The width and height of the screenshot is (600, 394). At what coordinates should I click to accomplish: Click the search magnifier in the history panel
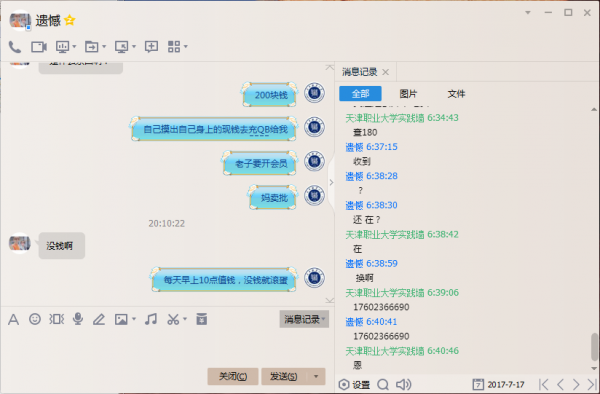click(x=383, y=384)
